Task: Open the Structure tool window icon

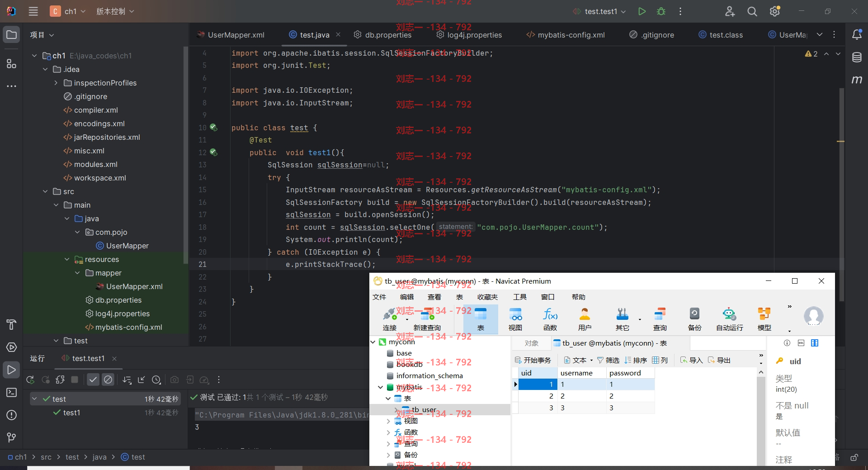Action: tap(12, 63)
